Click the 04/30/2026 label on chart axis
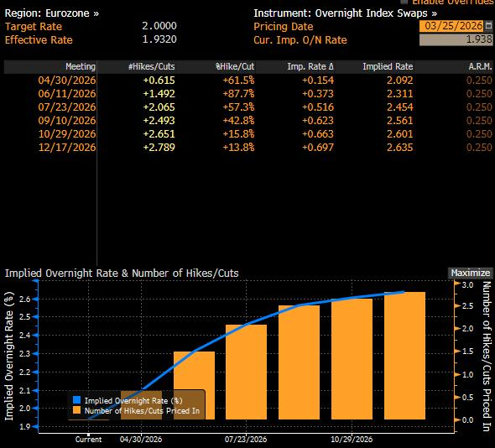 (141, 439)
